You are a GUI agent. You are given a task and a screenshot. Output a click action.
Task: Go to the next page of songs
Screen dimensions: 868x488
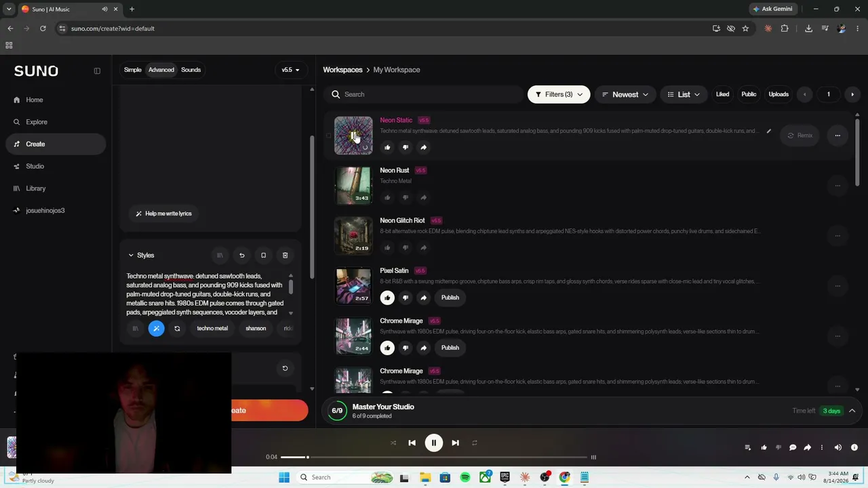coord(852,95)
